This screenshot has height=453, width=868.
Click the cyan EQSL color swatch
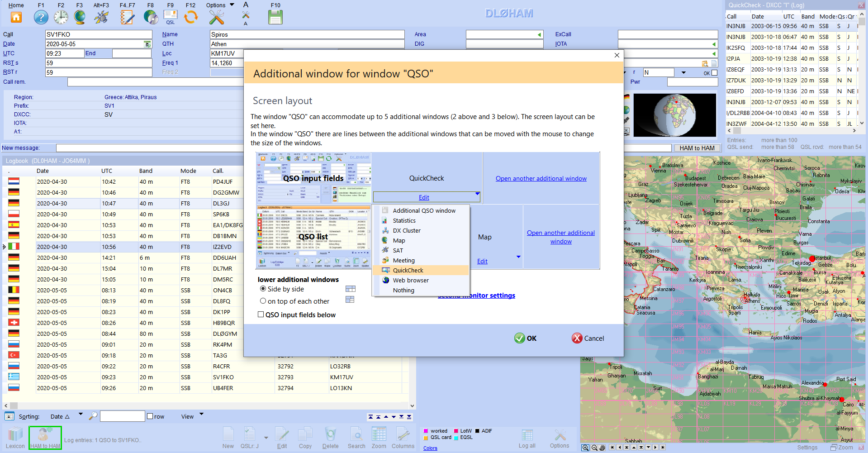tap(456, 437)
